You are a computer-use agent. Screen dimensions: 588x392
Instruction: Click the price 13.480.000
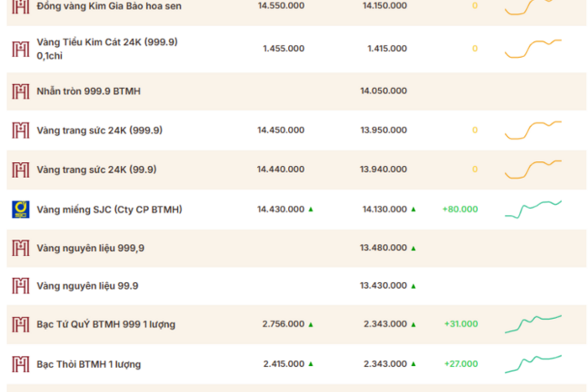click(383, 248)
